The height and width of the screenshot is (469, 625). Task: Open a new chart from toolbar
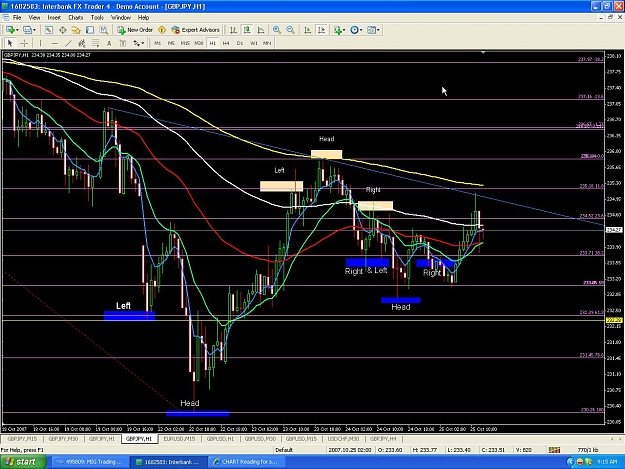pyautogui.click(x=10, y=30)
